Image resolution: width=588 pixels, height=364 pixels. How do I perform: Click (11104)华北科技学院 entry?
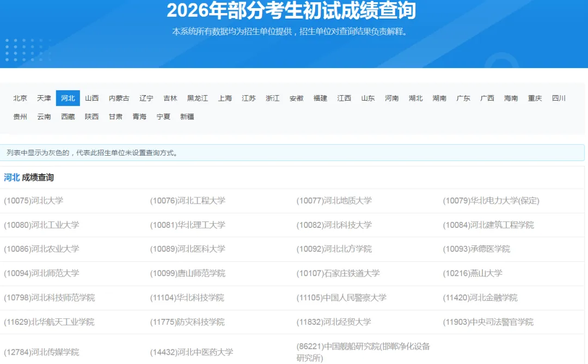coord(187,298)
